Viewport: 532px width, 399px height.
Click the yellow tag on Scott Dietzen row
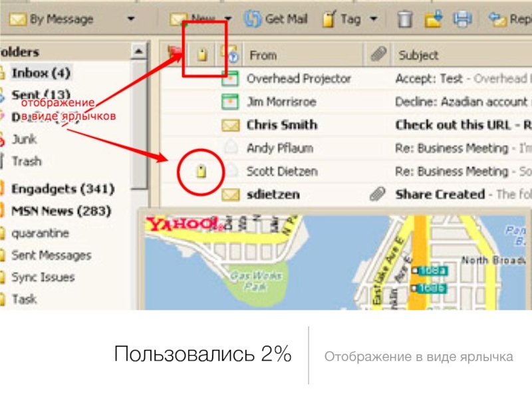tap(201, 172)
